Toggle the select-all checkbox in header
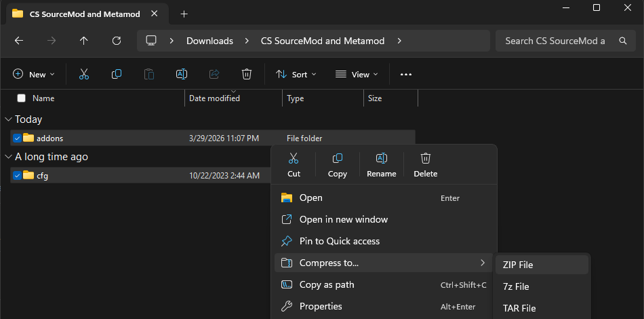Viewport: 644px width, 319px height. pyautogui.click(x=22, y=98)
